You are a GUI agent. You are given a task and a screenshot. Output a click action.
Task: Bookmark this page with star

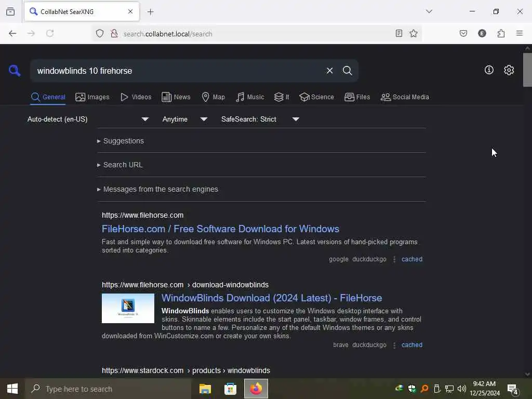click(414, 33)
